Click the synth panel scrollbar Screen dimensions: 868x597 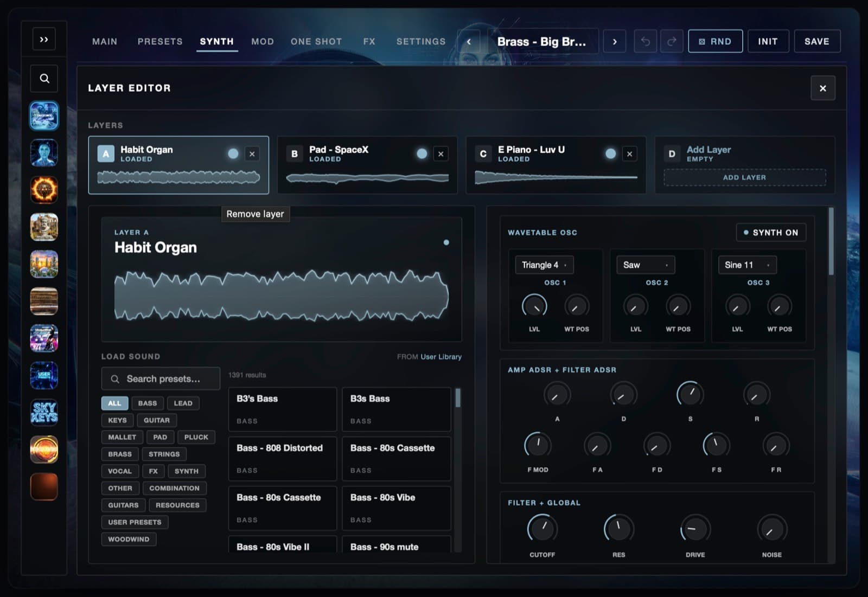click(831, 241)
